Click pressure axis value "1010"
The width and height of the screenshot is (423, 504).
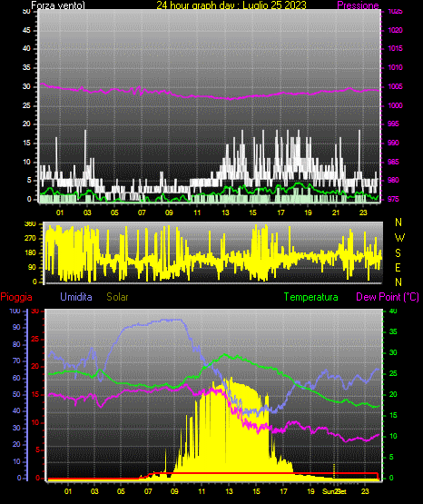tap(395, 67)
